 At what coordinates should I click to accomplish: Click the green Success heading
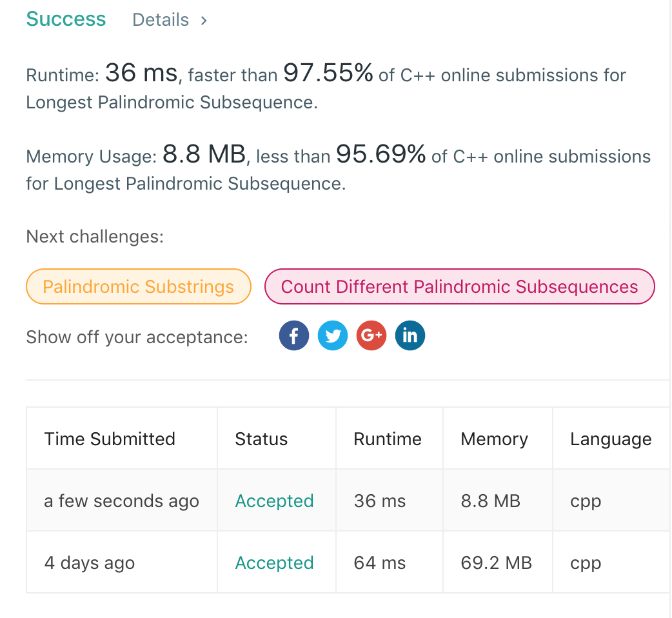66,19
